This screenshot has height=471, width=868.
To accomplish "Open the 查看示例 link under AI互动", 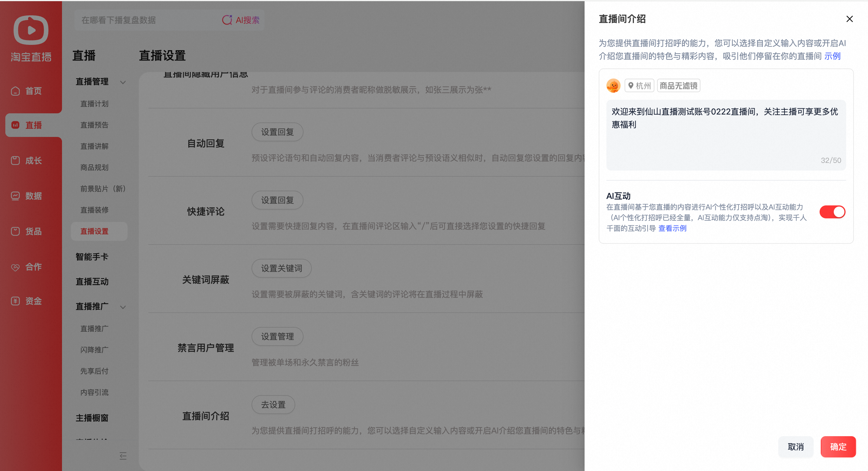I will [x=672, y=228].
